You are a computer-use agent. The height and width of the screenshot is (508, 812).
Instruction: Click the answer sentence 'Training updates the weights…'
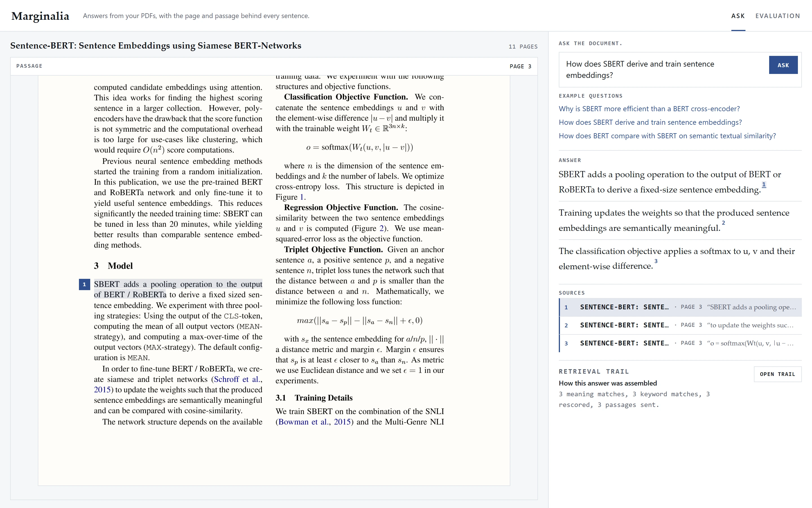674,220
